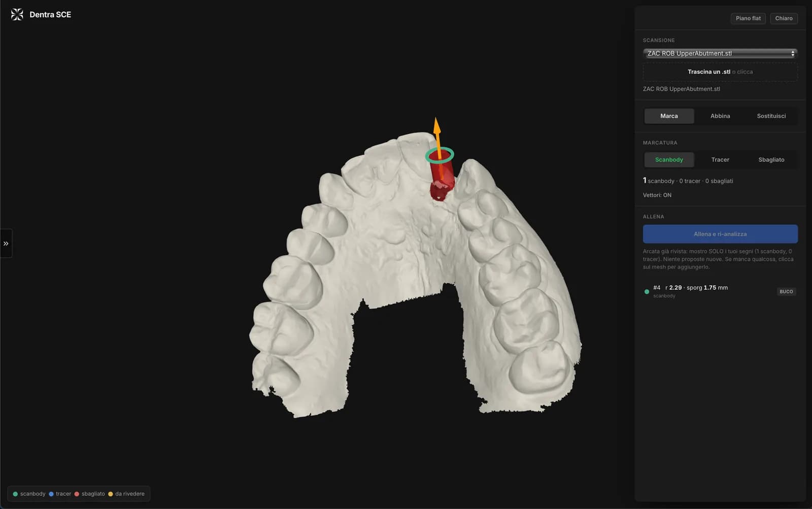Toggle Vettori ON setting
The height and width of the screenshot is (509, 812).
657,195
